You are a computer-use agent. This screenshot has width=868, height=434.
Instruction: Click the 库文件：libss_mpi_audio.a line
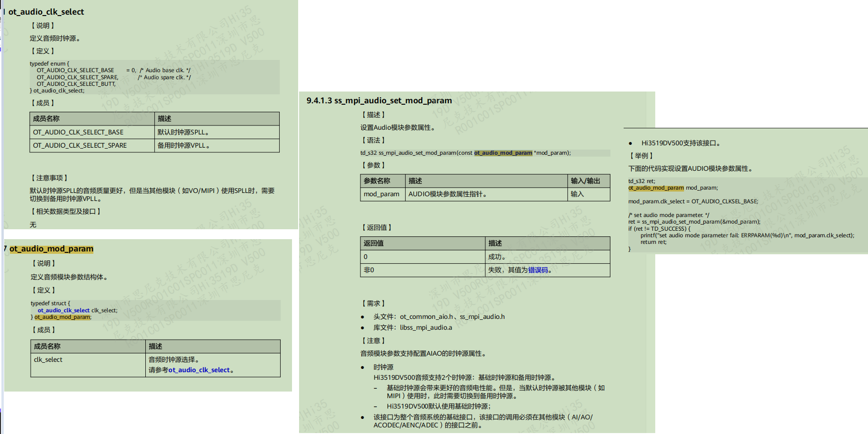point(413,327)
